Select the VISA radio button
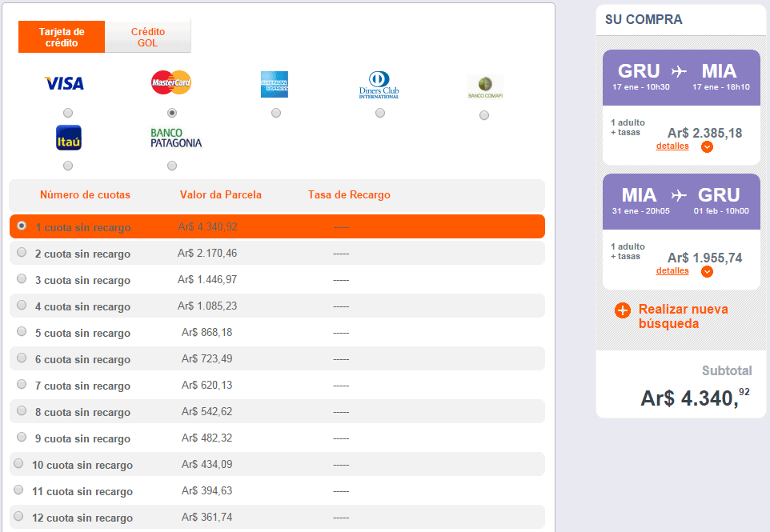Image resolution: width=770 pixels, height=532 pixels. tap(68, 113)
